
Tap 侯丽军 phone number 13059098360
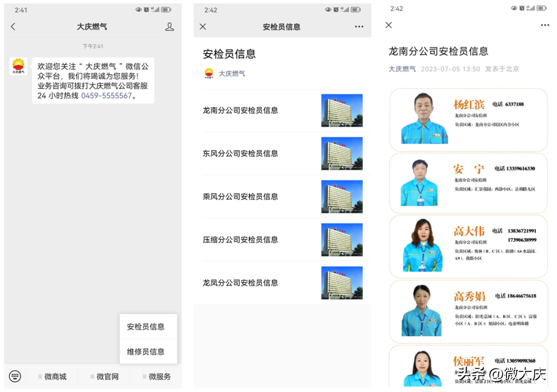tap(521, 361)
